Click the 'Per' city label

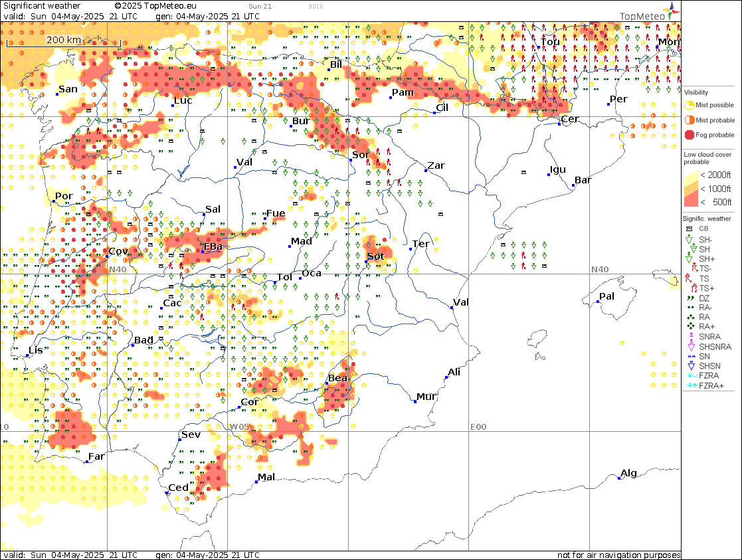[618, 99]
